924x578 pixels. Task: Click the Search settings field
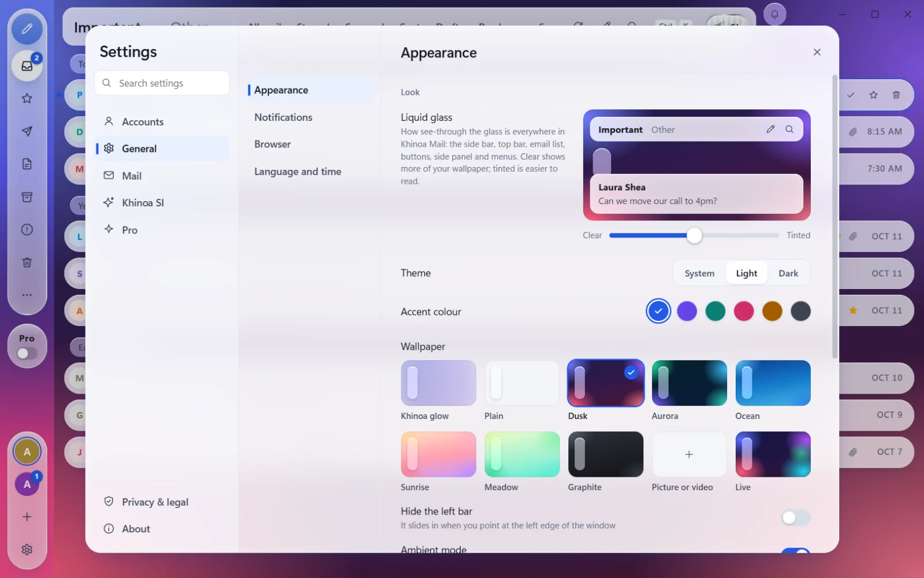[x=162, y=83]
